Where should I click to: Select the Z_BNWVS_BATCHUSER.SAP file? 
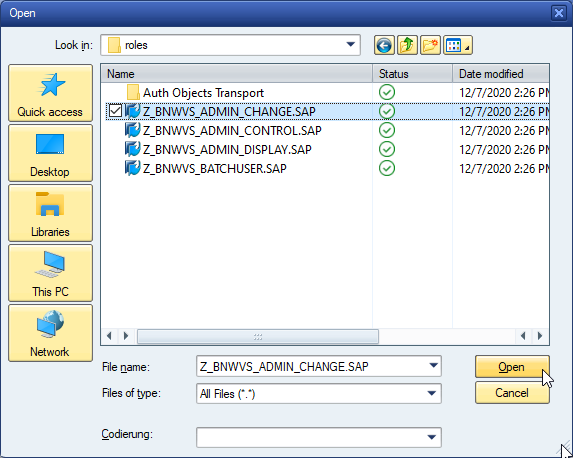pos(215,169)
